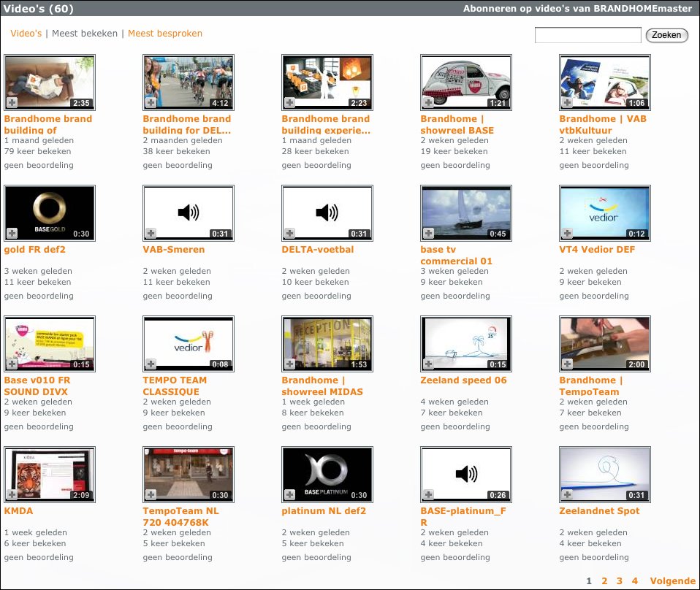Open 'TEMPO TEAM CLASSIQUE' title link
Image resolution: width=700 pixels, height=590 pixels.
pos(175,386)
